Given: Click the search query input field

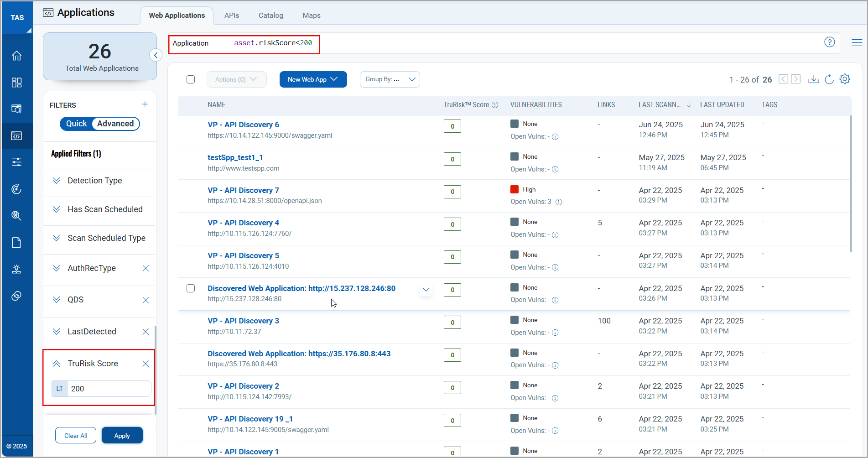Looking at the screenshot, I should [x=525, y=43].
